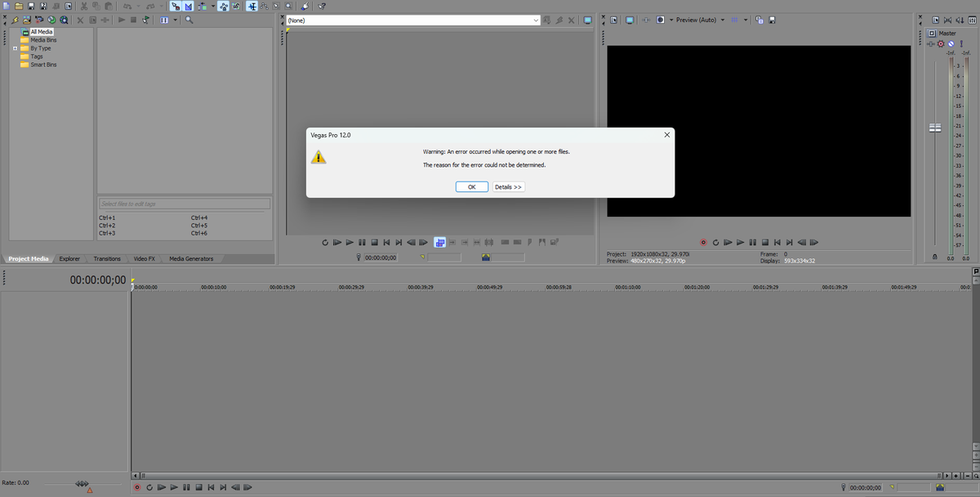Toggle Dim Output icon in Master panel
Image resolution: width=980 pixels, height=497 pixels.
[x=959, y=20]
